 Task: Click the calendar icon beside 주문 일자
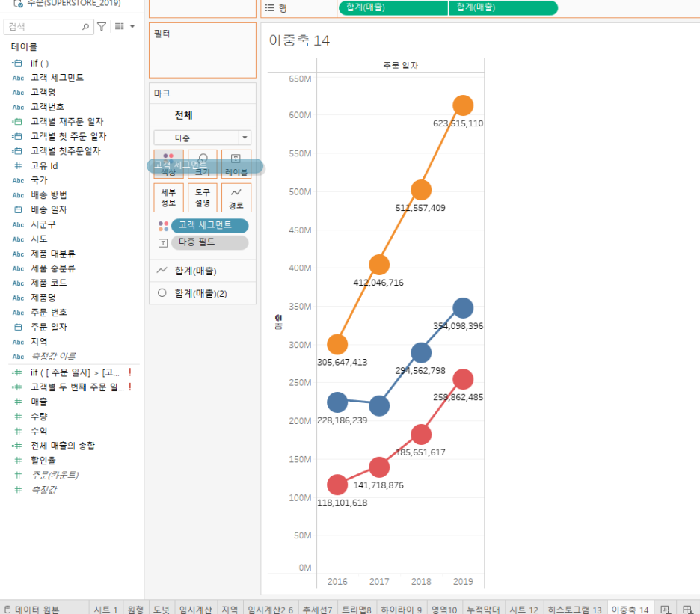[x=18, y=328]
